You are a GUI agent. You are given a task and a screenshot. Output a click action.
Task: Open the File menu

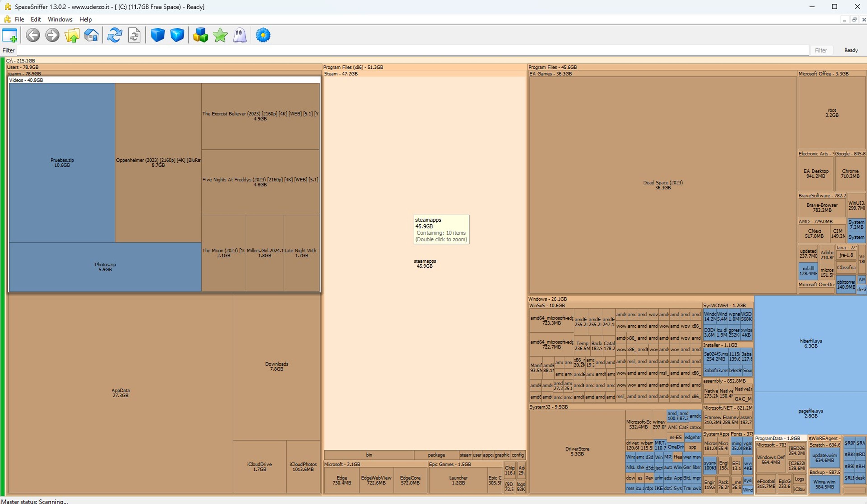(x=19, y=19)
